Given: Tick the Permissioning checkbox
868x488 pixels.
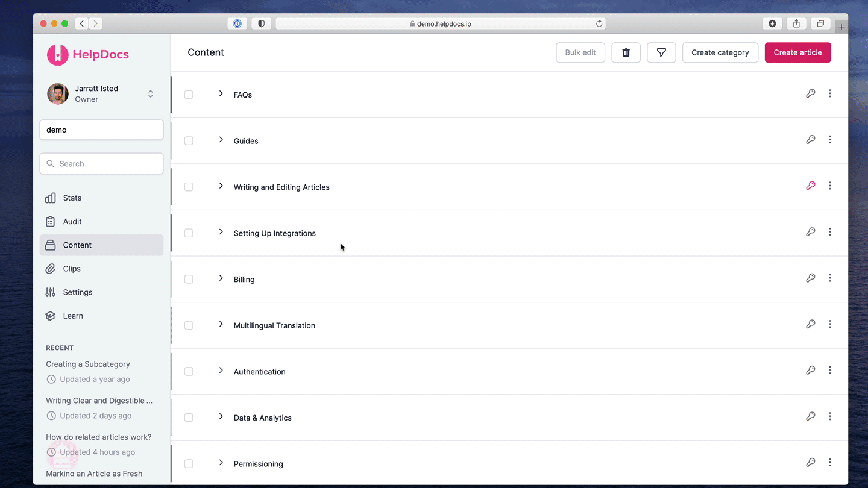Looking at the screenshot, I should click(x=189, y=464).
